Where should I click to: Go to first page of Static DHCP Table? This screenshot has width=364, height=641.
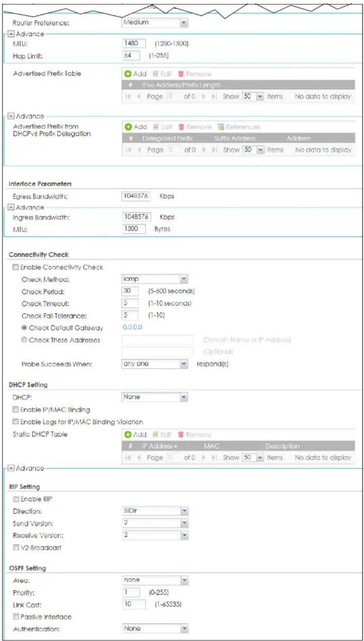(128, 458)
